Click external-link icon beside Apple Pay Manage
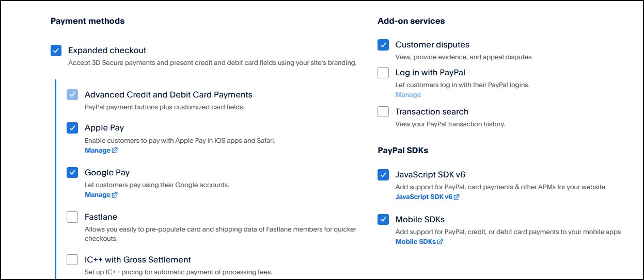Viewport: 644px width, 280px height. (115, 151)
